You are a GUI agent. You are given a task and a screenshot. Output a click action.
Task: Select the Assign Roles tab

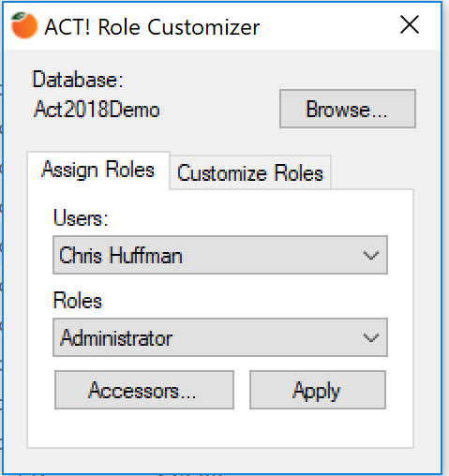click(x=98, y=171)
